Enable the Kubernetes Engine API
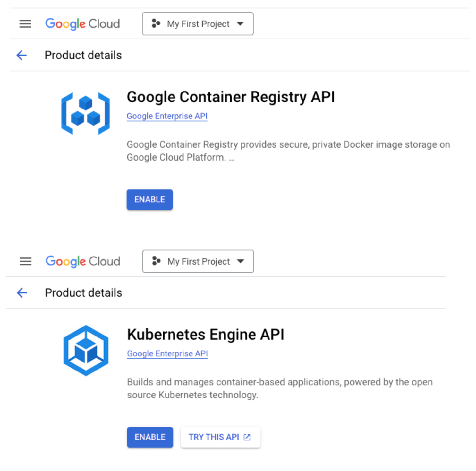Image resolution: width=476 pixels, height=471 pixels. [x=150, y=437]
